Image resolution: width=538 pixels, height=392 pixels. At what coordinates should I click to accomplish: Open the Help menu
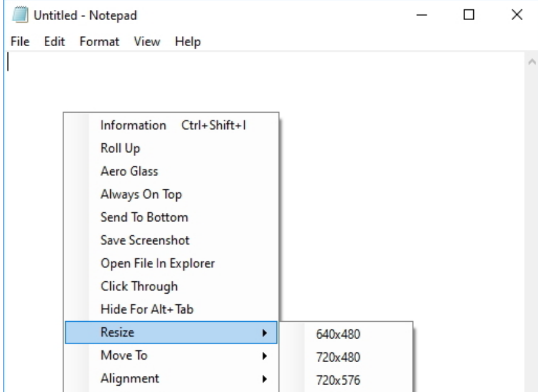pos(187,42)
